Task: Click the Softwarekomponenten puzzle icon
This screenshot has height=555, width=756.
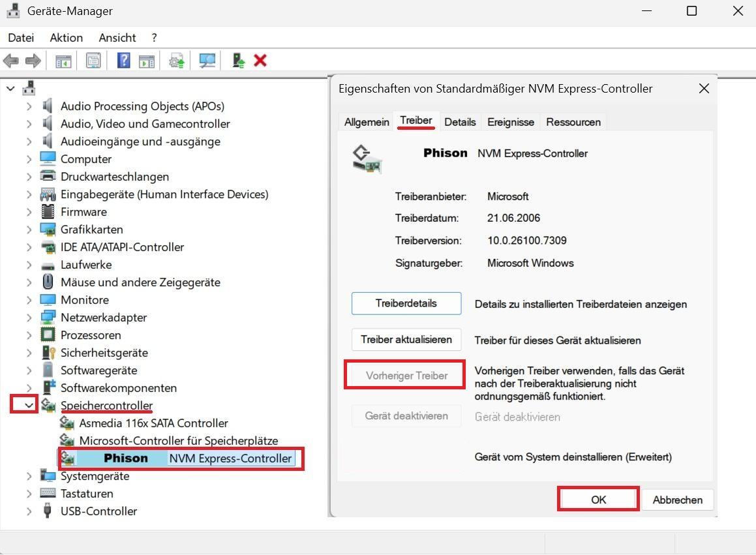Action: coord(49,387)
